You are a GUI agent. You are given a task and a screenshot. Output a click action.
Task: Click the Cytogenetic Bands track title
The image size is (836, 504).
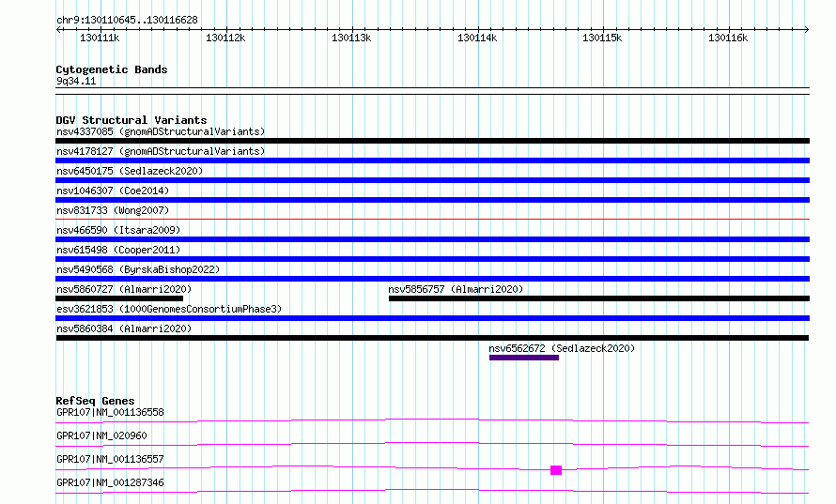(x=112, y=69)
